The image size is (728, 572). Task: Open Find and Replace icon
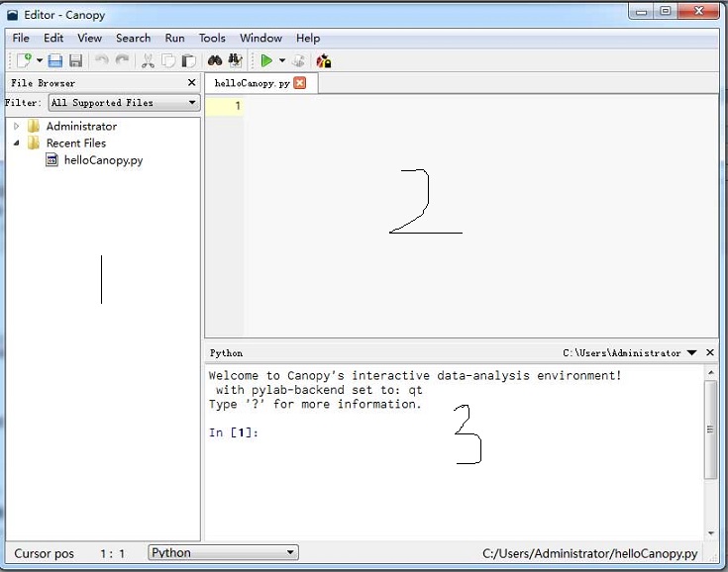tap(236, 60)
